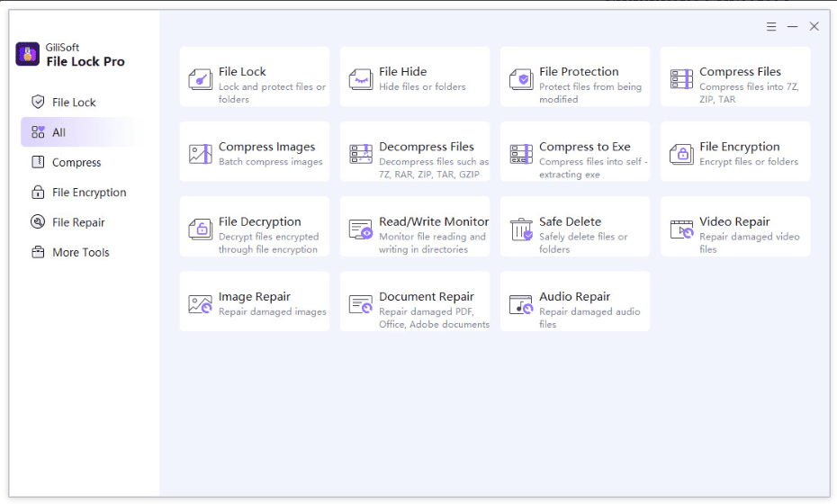Click 'Lock and protect files or folders' description
837x504 pixels.
point(272,93)
